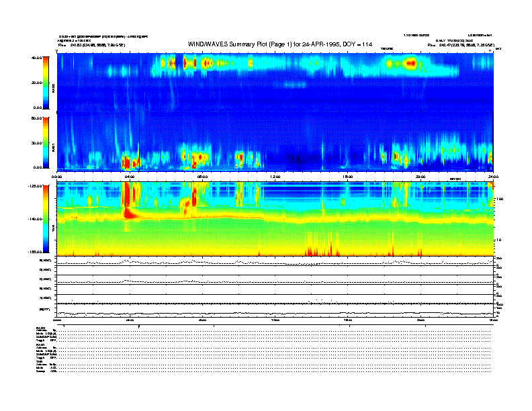Click the RAD1 intensity color bar
Image resolution: width=532 pixels, height=411 pixels.
46,142
